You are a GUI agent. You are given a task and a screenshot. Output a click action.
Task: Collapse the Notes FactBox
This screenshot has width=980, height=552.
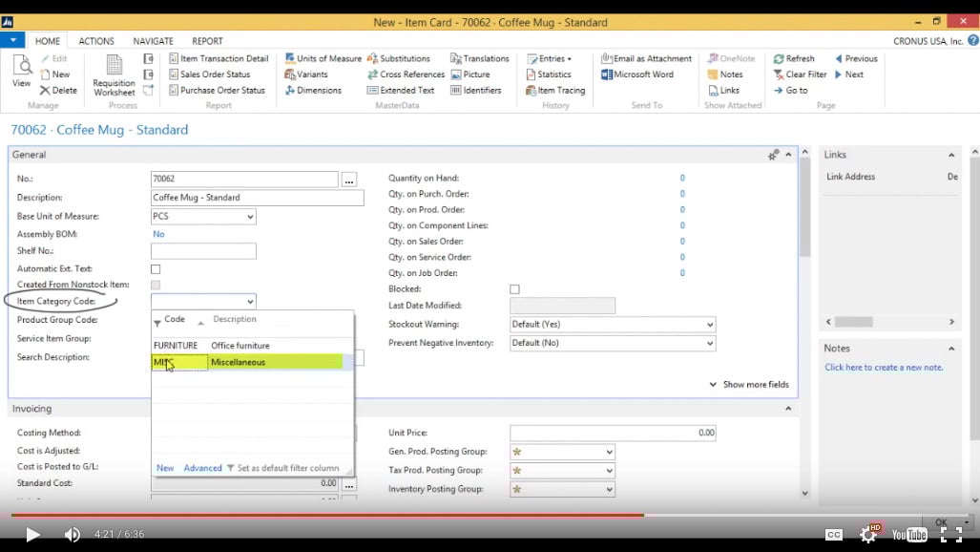click(951, 349)
